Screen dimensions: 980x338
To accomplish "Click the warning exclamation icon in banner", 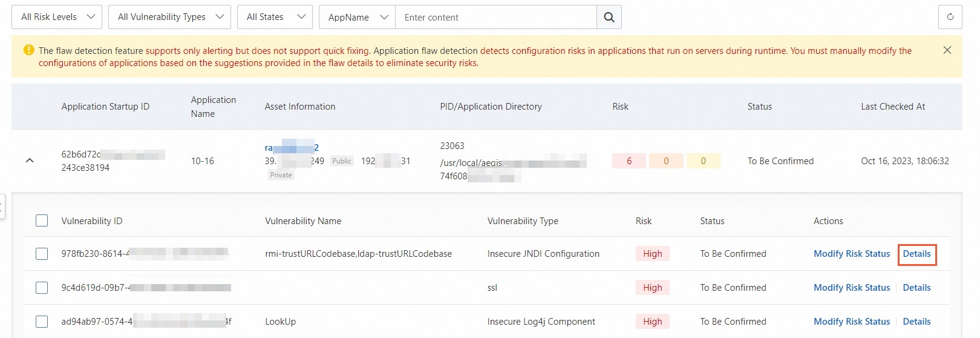I will click(x=28, y=50).
